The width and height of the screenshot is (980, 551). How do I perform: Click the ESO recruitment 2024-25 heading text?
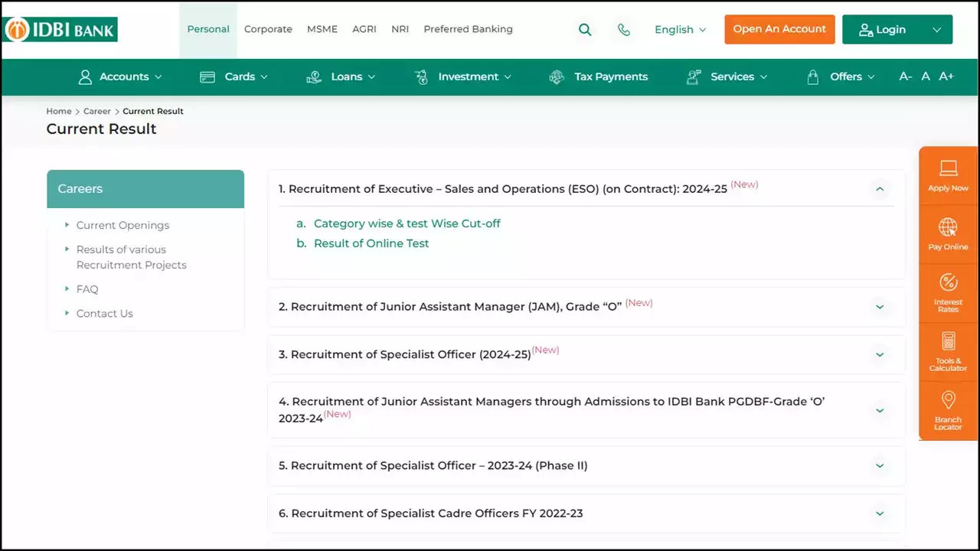click(x=503, y=189)
